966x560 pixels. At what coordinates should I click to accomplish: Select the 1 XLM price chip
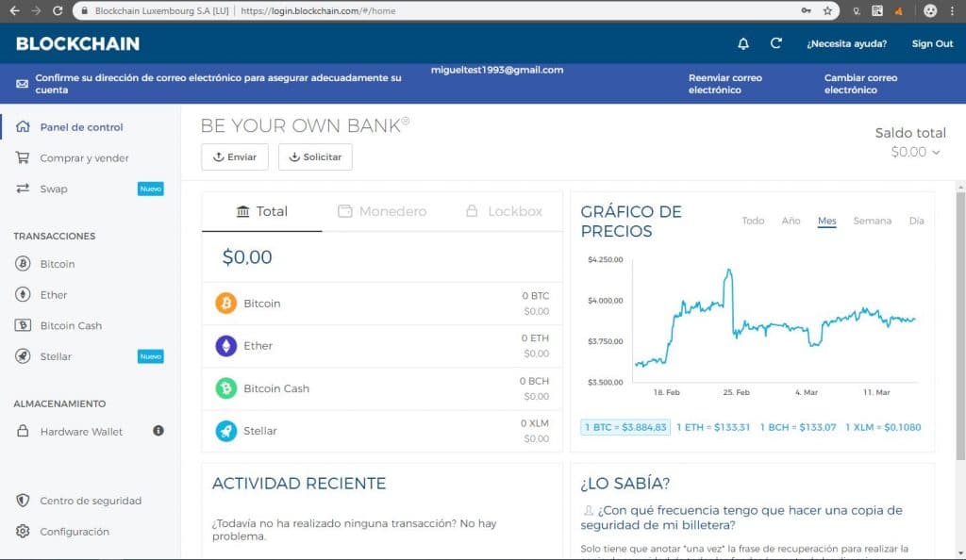(883, 427)
